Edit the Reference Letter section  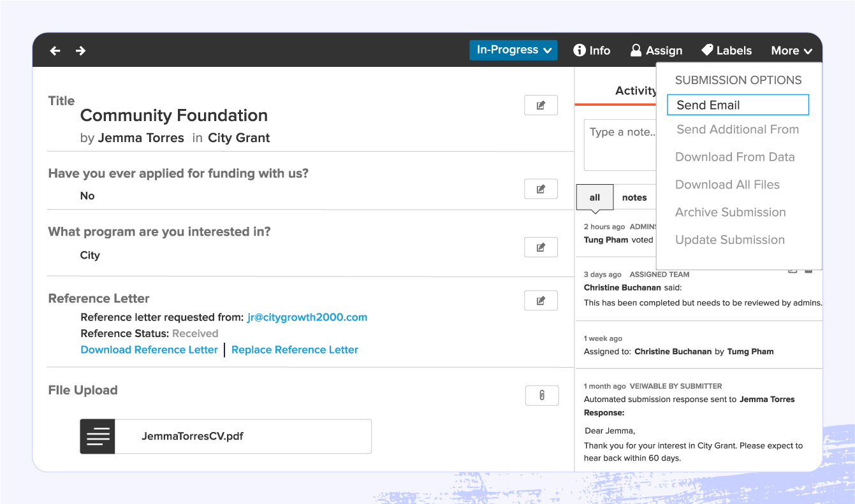coord(541,300)
